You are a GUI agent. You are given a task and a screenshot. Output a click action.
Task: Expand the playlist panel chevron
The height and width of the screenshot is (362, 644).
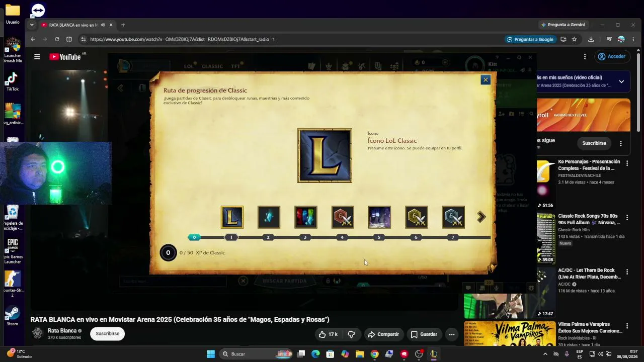621,81
